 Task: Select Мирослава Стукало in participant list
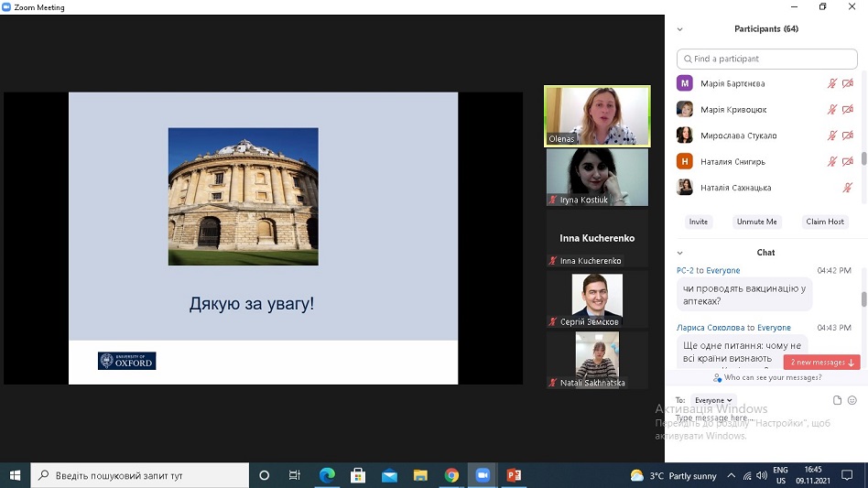tap(738, 136)
